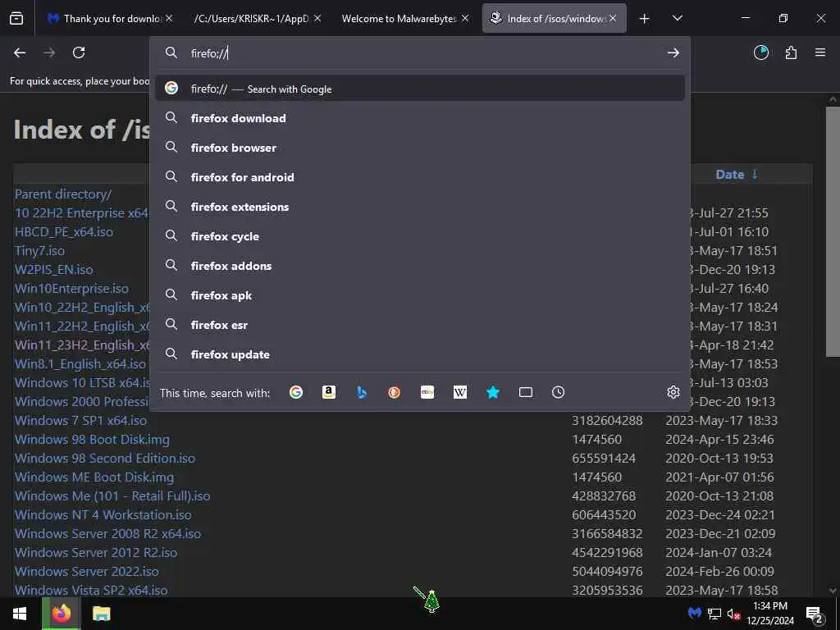840x630 pixels.
Task: Reload the current page
Action: coord(79,52)
